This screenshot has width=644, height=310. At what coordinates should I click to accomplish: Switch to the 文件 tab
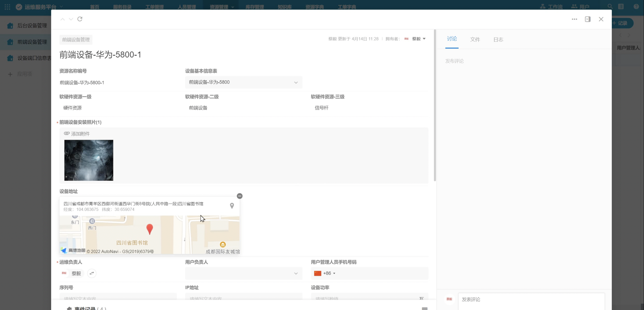475,40
